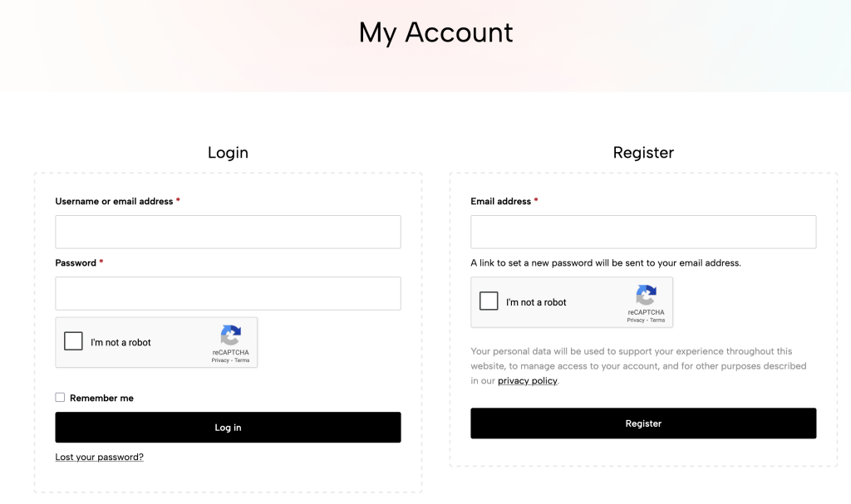
Task: Follow the Lost your password? link
Action: point(99,457)
